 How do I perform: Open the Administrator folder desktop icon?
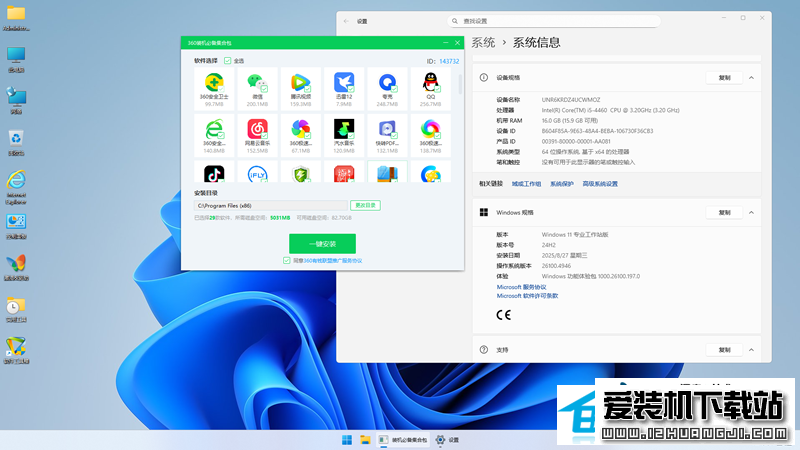16,14
